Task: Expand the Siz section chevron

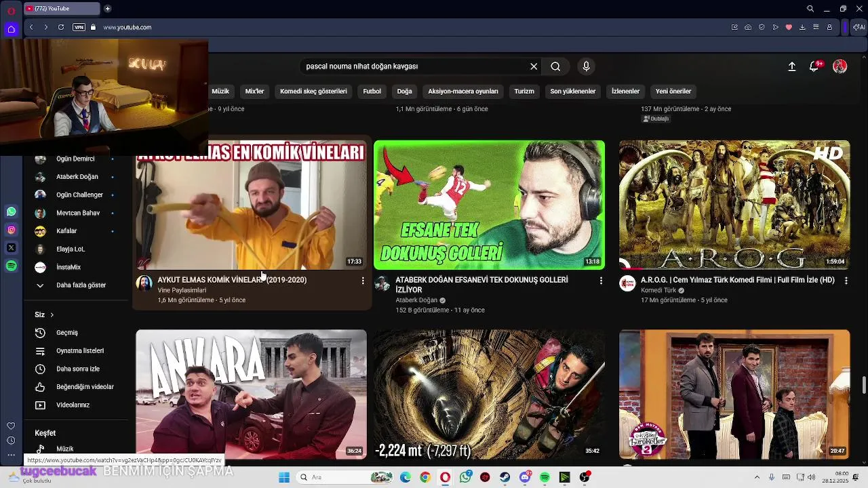Action: [52, 315]
